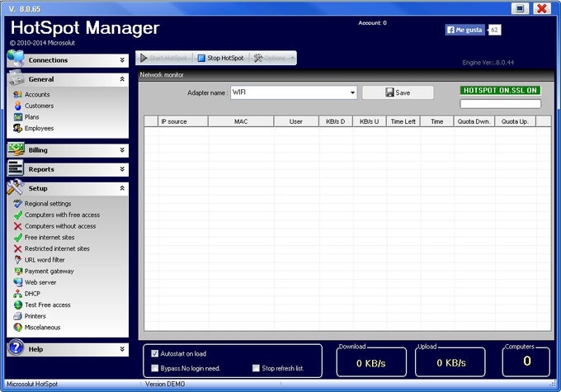Click the Connections globe icon
The height and width of the screenshot is (392, 561).
tap(16, 58)
